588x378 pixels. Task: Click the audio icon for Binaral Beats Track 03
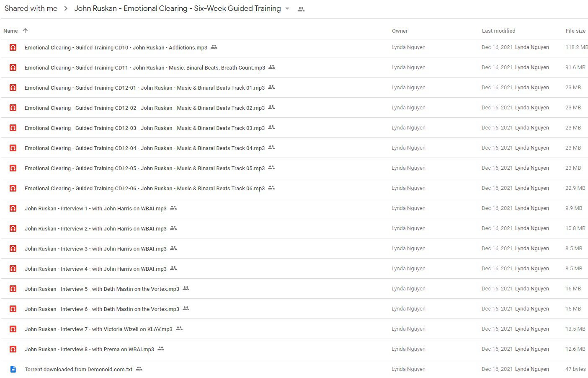pyautogui.click(x=13, y=128)
